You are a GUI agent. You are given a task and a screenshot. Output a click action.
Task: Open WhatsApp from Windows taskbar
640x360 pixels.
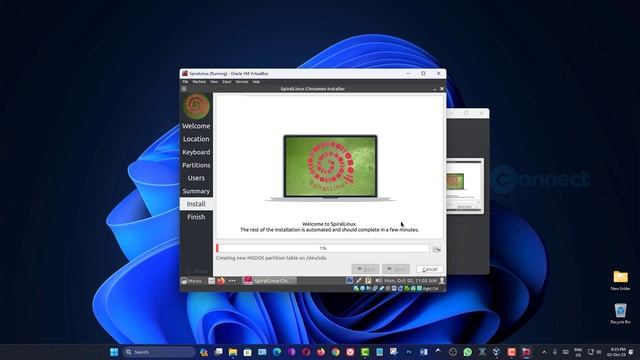tap(467, 352)
